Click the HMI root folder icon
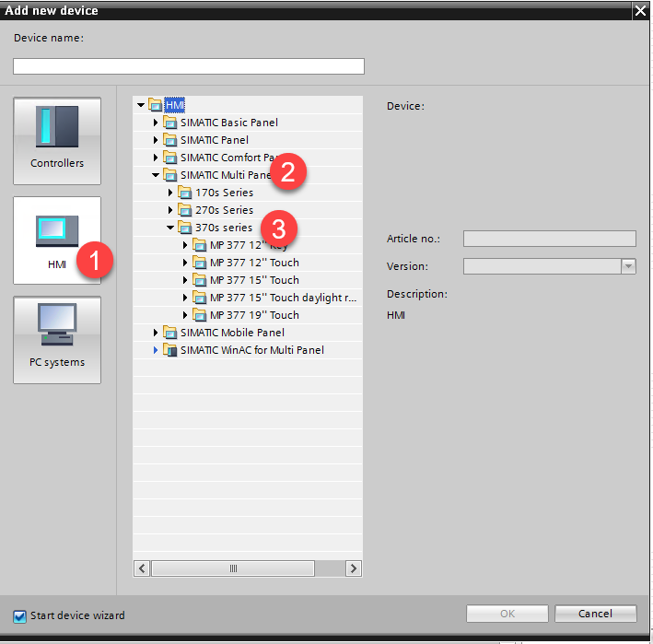 click(155, 105)
